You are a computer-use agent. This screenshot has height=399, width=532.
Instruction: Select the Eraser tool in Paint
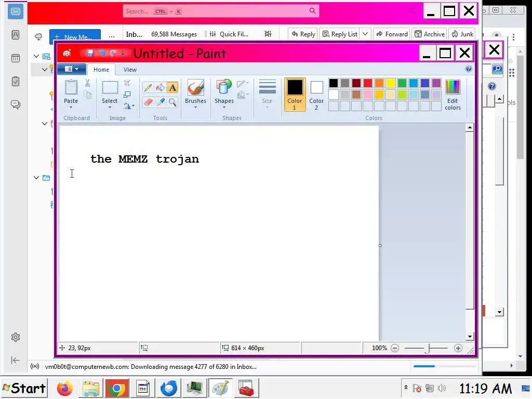click(x=148, y=102)
